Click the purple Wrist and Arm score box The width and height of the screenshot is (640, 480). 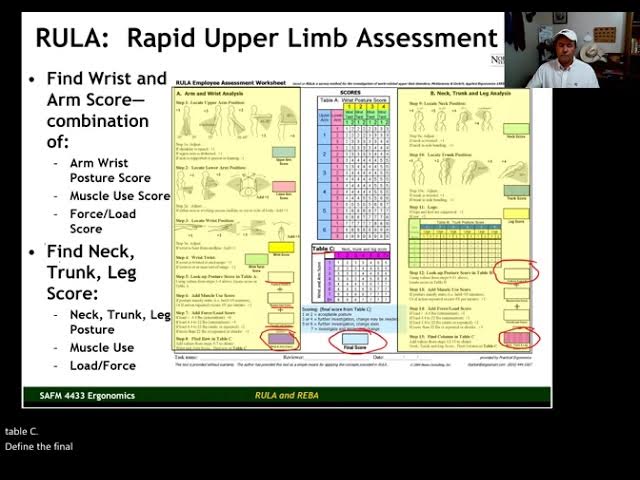281,339
